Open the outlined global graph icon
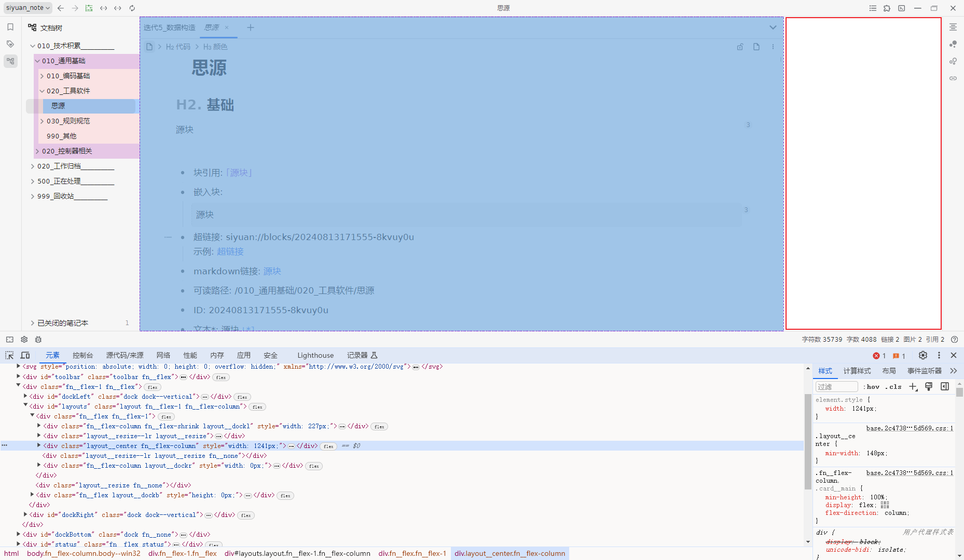This screenshot has height=560, width=964. coord(953,61)
